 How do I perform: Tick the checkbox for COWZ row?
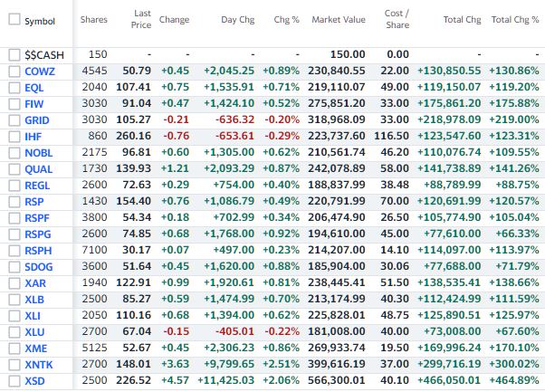14,71
